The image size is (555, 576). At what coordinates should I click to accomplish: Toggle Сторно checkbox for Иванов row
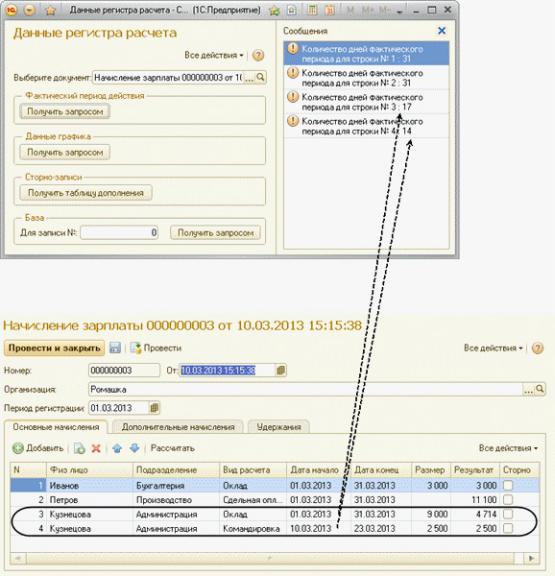coord(508,485)
